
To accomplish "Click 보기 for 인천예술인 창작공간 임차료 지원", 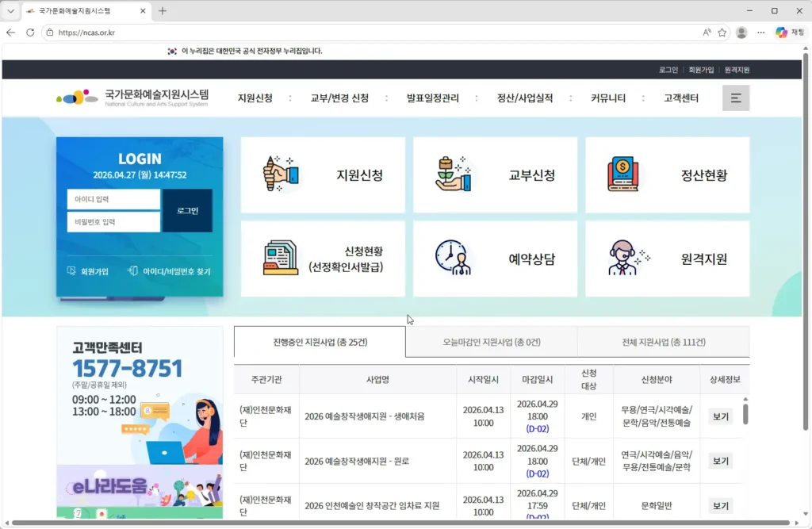I will [720, 506].
